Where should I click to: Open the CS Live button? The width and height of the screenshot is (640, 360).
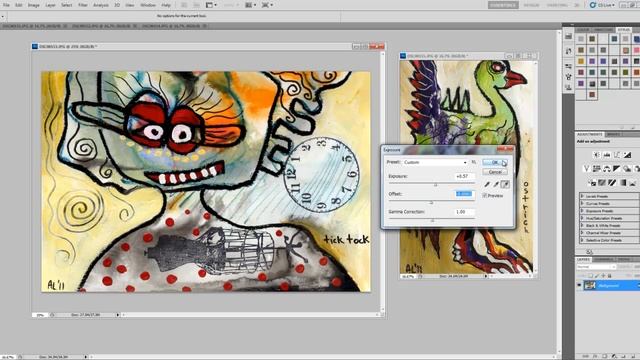[x=601, y=5]
